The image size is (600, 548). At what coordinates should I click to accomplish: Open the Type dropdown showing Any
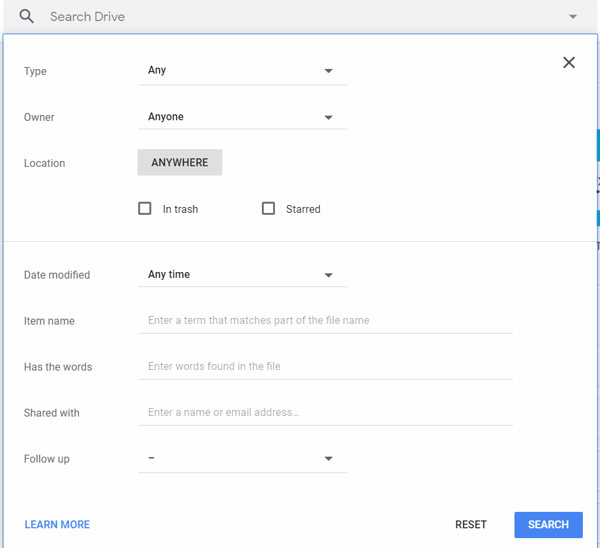(x=243, y=71)
